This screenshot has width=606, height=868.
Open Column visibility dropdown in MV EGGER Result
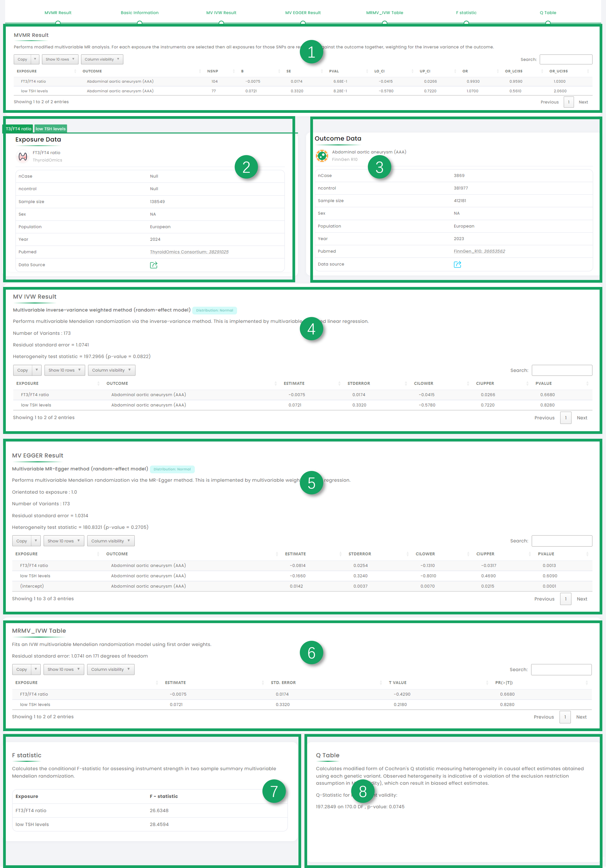111,541
